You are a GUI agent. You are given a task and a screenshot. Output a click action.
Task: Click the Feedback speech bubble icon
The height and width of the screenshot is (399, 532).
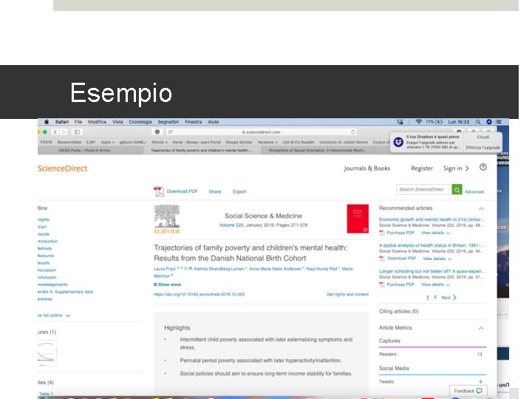coord(479,391)
